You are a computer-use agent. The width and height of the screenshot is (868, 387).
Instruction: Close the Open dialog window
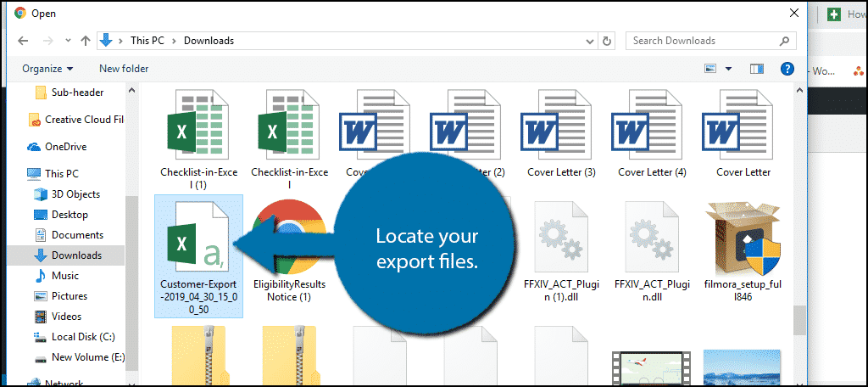click(x=793, y=13)
